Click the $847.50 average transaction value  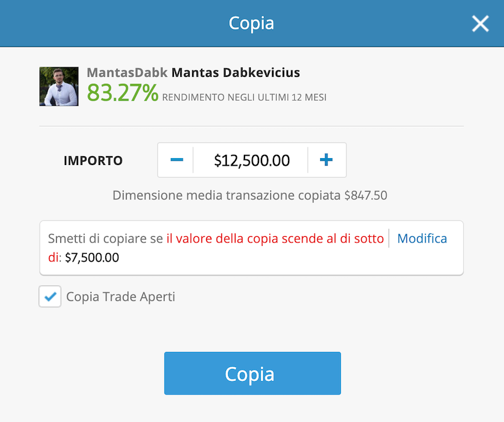tap(366, 195)
